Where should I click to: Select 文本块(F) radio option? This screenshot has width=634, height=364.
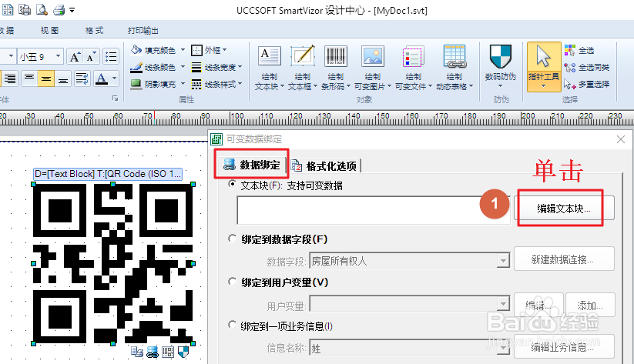point(233,184)
